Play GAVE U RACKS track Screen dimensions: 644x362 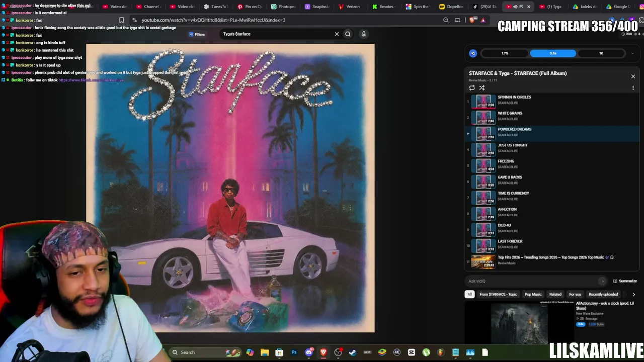pos(552,181)
